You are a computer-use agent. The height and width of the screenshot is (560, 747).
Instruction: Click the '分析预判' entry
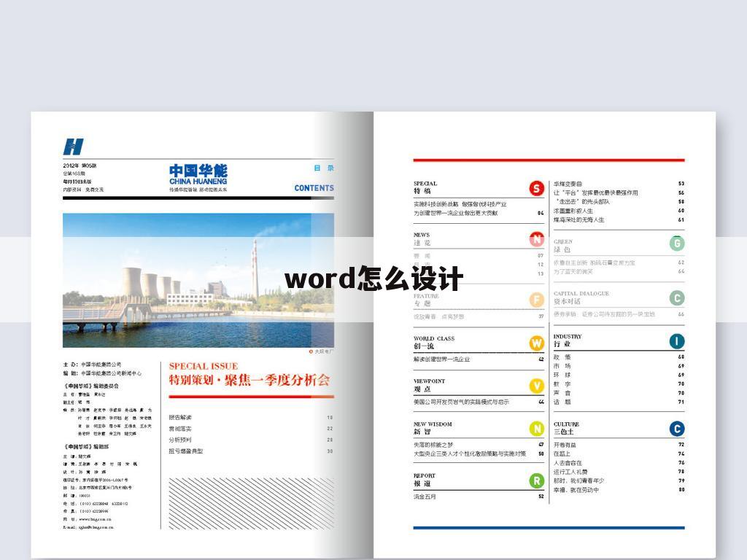pos(180,440)
